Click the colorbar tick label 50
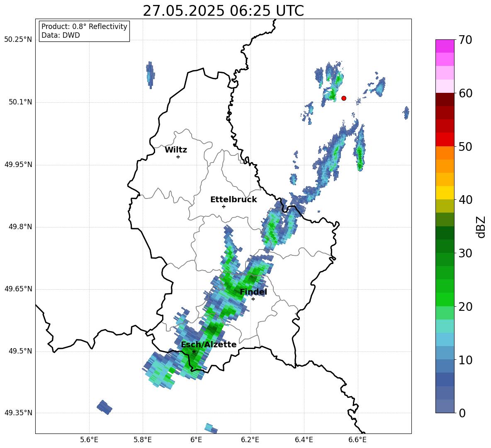 click(x=465, y=147)
